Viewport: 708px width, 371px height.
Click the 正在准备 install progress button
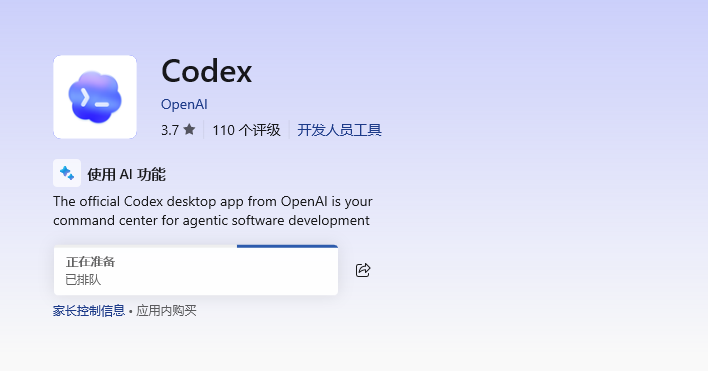point(196,270)
